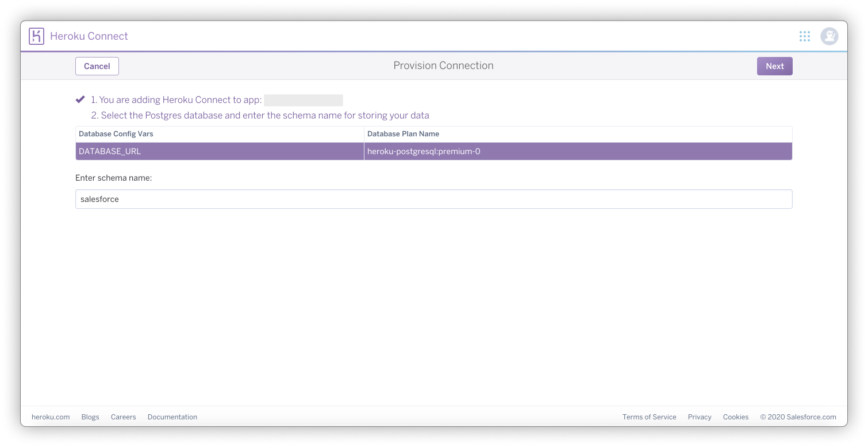Click the Provision Connection heading
This screenshot has height=447, width=868.
(x=443, y=66)
